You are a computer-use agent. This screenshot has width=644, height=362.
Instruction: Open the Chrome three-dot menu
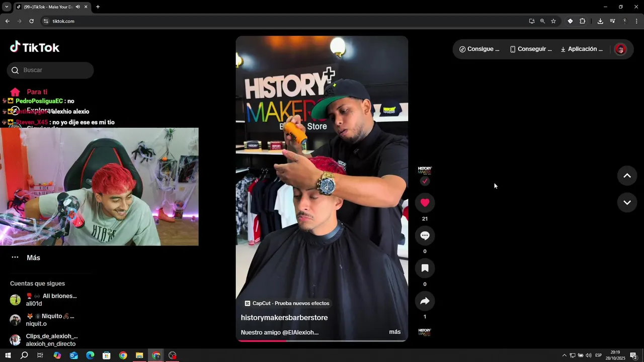click(636, 21)
